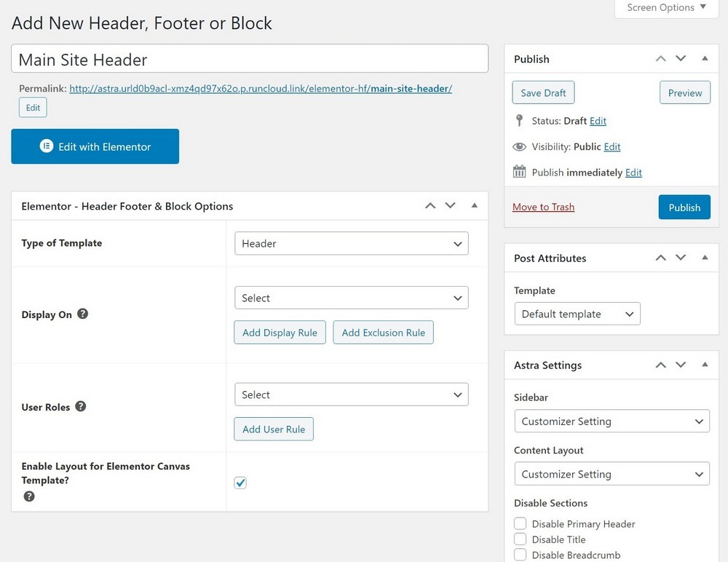728x562 pixels.
Task: Click the Type of Template label text
Action: [62, 243]
